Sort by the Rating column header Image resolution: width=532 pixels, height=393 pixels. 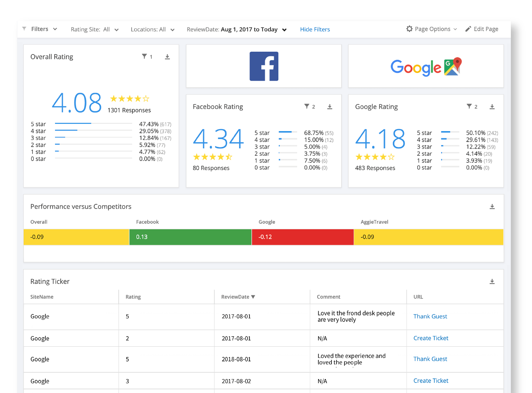pos(133,297)
